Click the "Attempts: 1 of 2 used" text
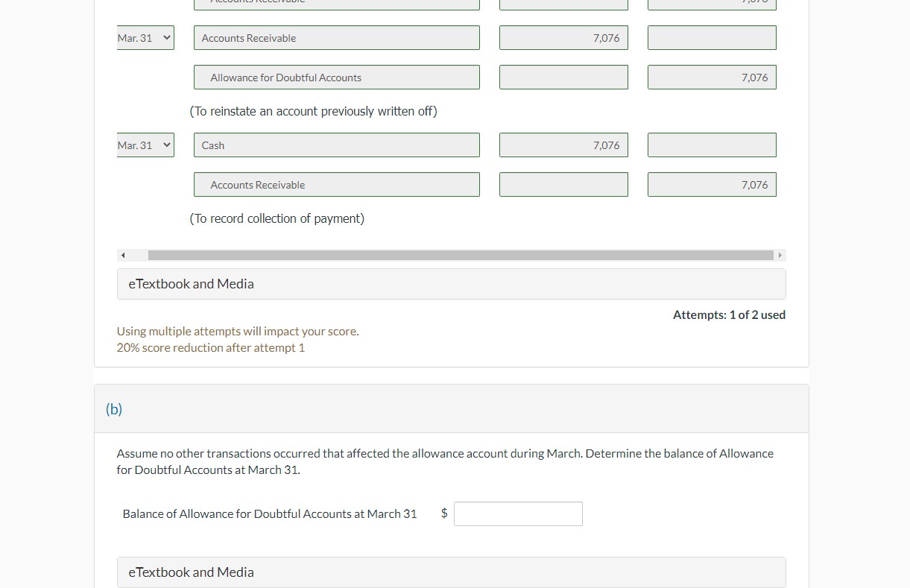This screenshot has width=910, height=588. tap(729, 314)
